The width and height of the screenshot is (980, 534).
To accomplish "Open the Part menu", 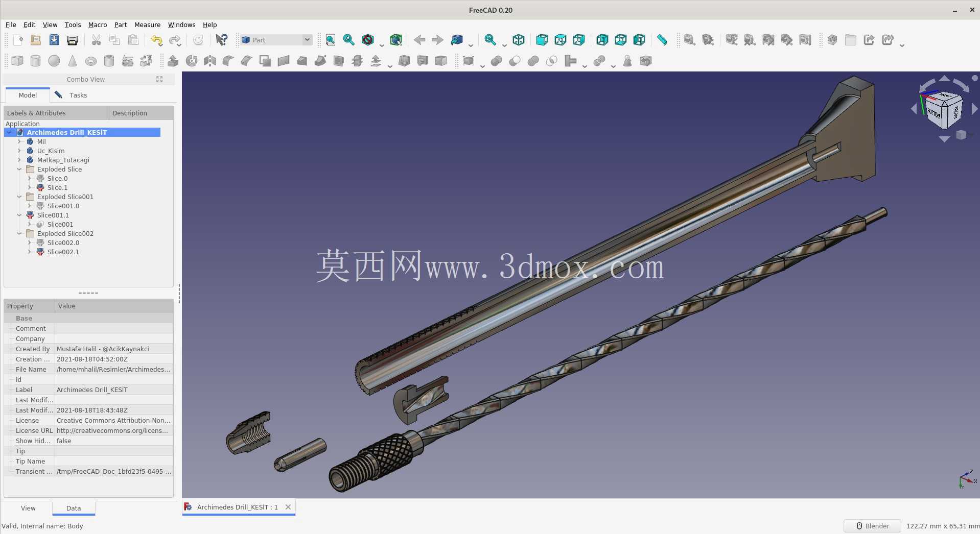I will click(x=121, y=25).
